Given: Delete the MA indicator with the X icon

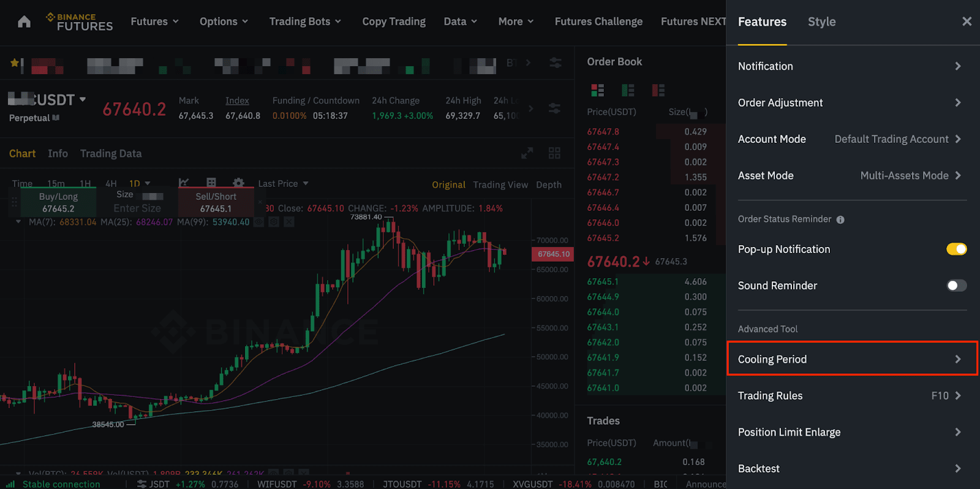Looking at the screenshot, I should [288, 222].
